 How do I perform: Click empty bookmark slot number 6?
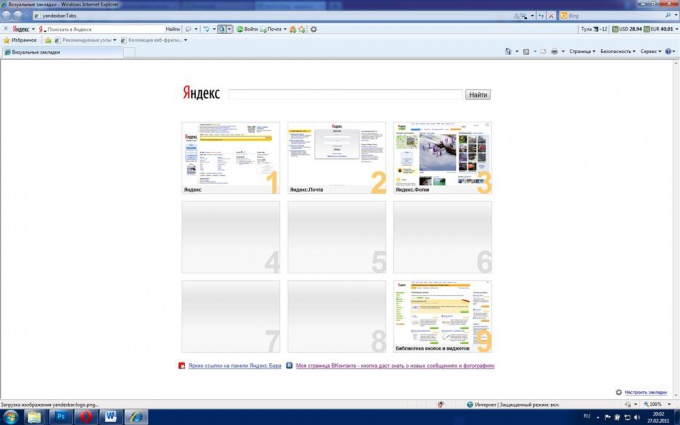(442, 237)
